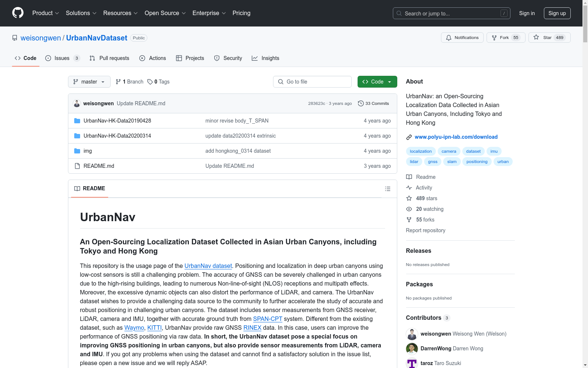Image resolution: width=588 pixels, height=368 pixels.
Task: Open the RINEX link
Action: (252, 328)
